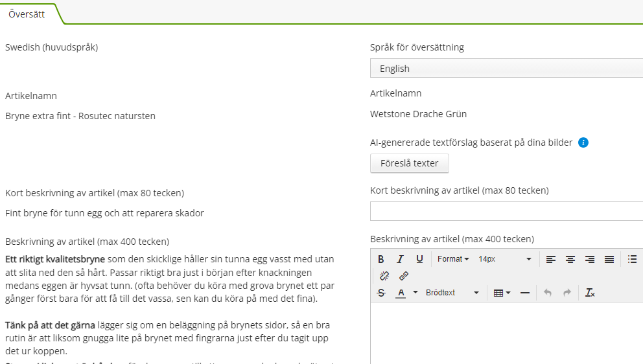Image resolution: width=643 pixels, height=364 pixels.
Task: Click the short description input field
Action: [x=506, y=211]
